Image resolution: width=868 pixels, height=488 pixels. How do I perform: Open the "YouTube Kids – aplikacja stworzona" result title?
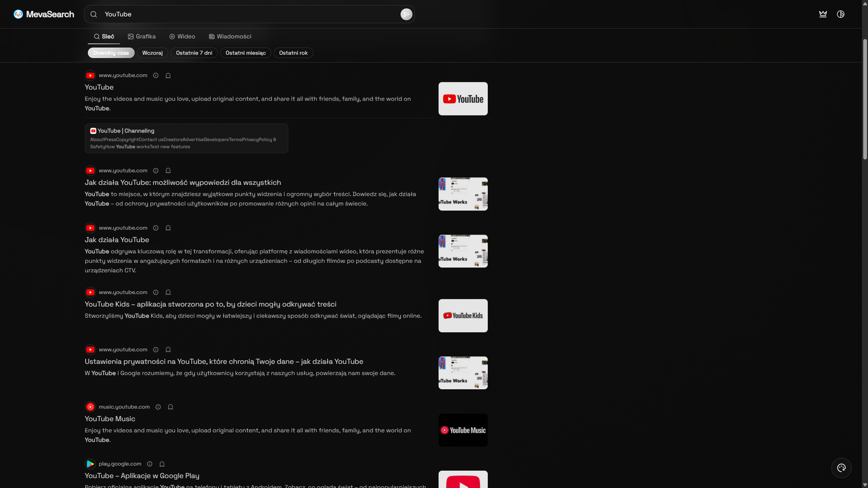[210, 304]
